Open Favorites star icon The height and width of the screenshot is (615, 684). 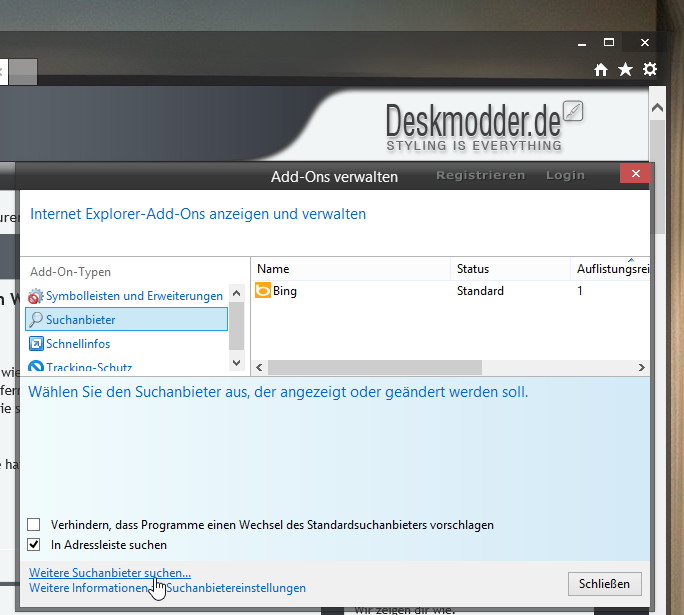click(x=625, y=70)
